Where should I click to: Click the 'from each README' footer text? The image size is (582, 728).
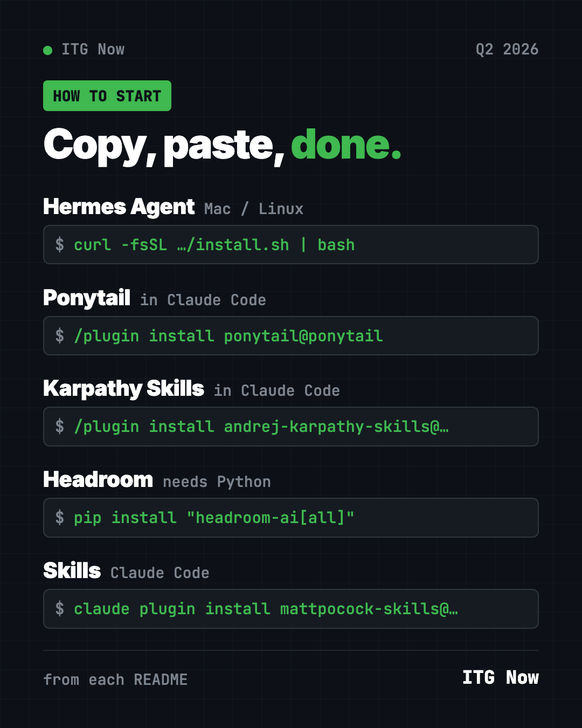coord(115,679)
